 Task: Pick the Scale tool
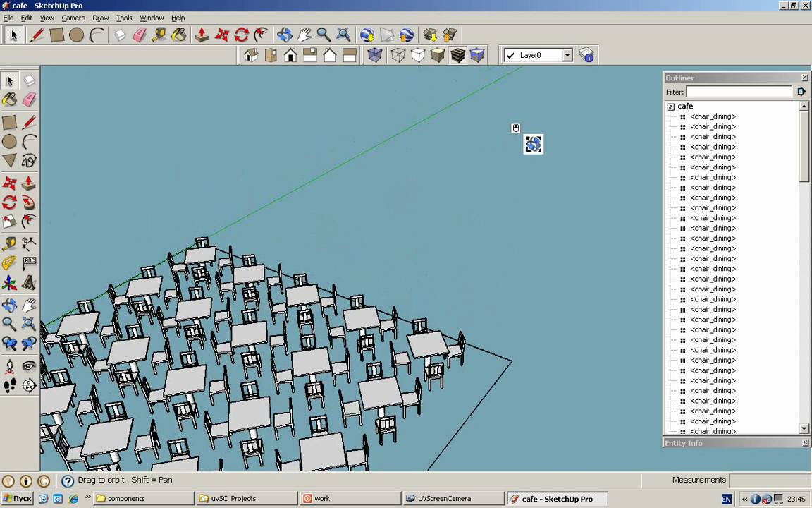tap(9, 222)
